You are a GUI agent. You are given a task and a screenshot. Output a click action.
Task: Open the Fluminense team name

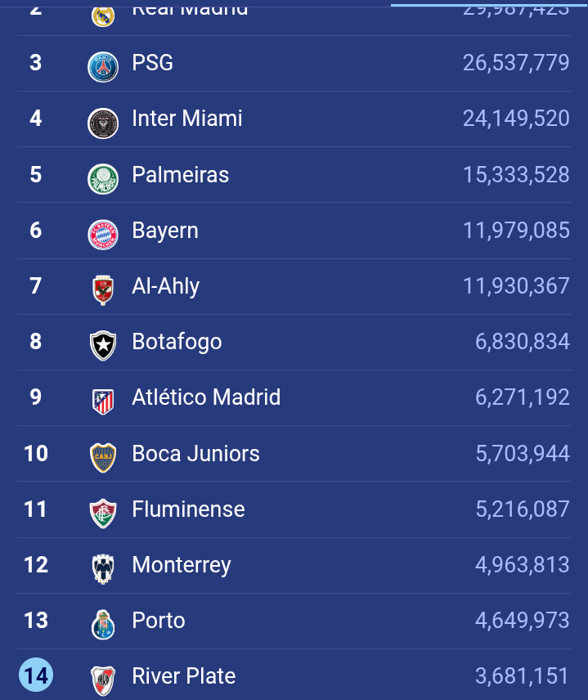[x=188, y=509]
